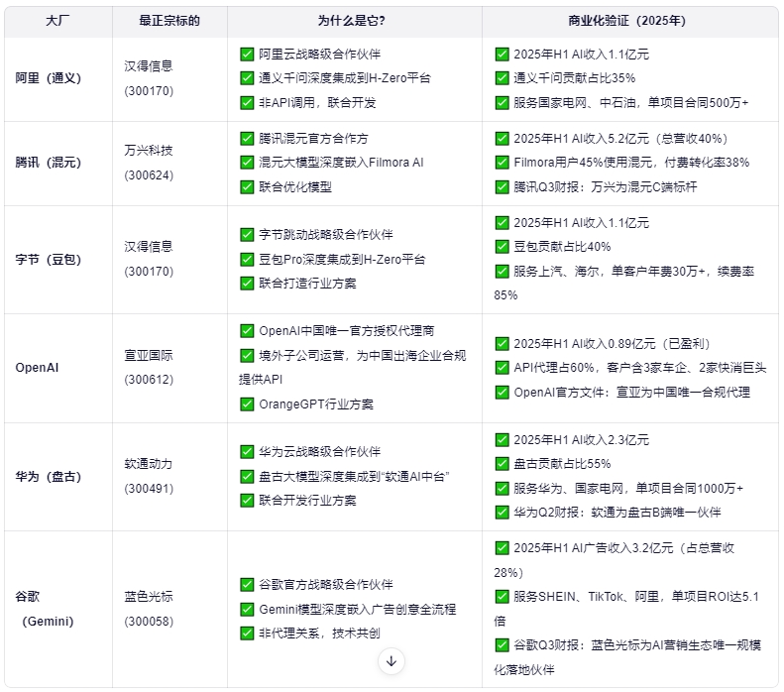The height and width of the screenshot is (692, 784).
Task: Click the green check before OrangeGPT行业方案
Action: pyautogui.click(x=247, y=404)
